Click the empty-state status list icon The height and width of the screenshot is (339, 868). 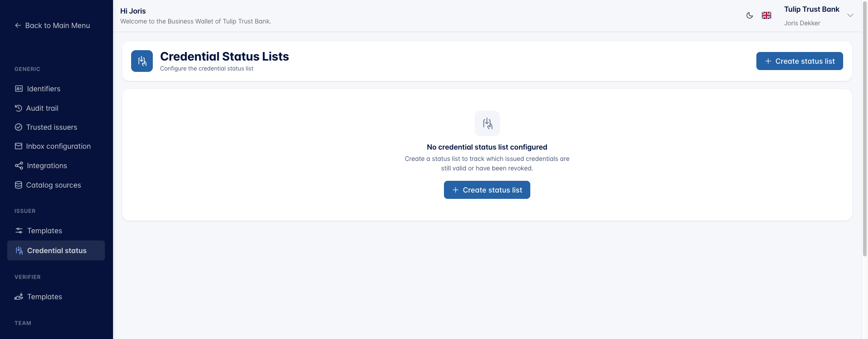click(487, 123)
